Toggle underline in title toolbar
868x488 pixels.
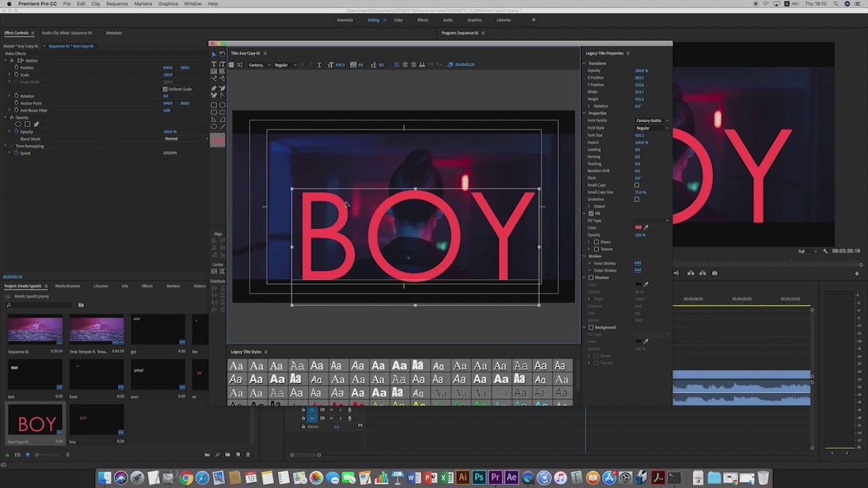319,64
